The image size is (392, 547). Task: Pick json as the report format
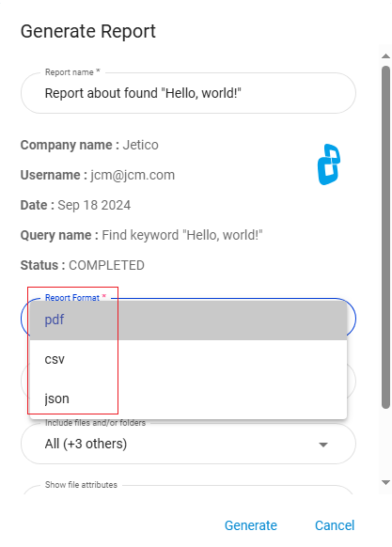point(188,399)
